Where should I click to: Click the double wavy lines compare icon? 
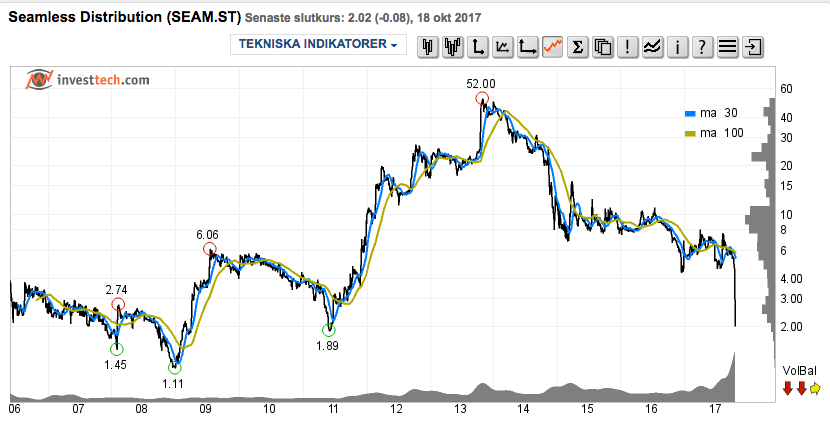coord(652,47)
